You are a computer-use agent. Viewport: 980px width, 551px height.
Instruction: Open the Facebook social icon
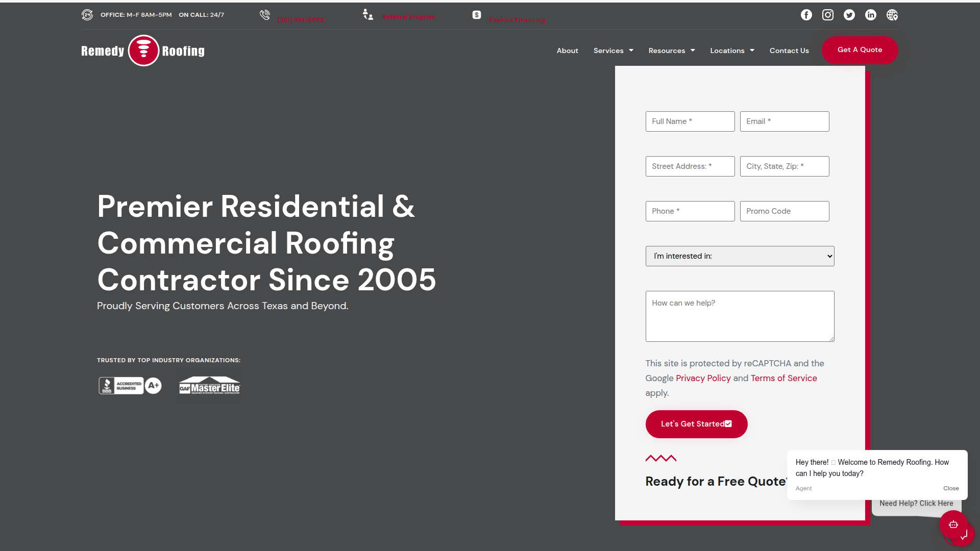tap(806, 15)
